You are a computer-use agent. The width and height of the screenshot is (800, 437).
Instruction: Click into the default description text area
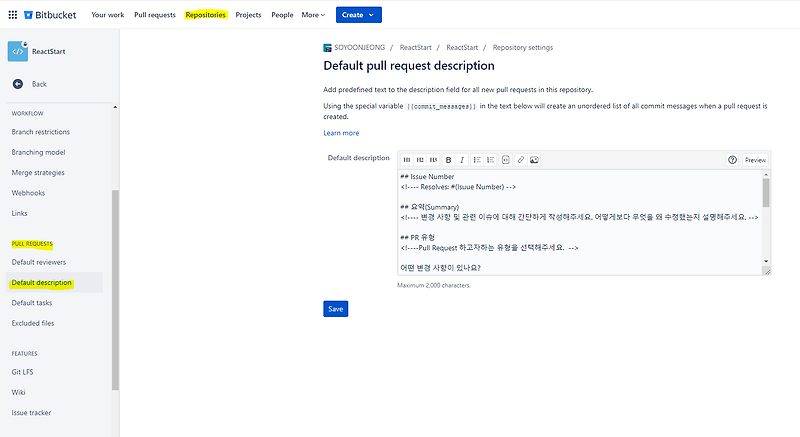point(580,222)
